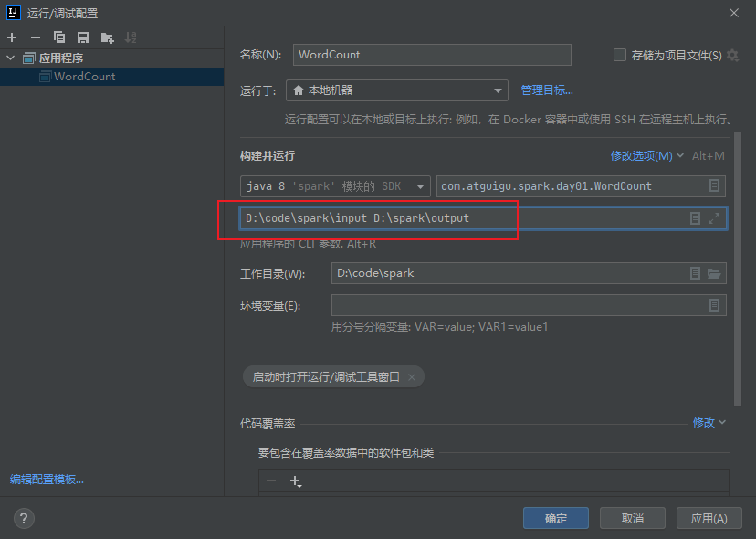Click the 管理目标 link
The image size is (756, 539).
[x=547, y=90]
